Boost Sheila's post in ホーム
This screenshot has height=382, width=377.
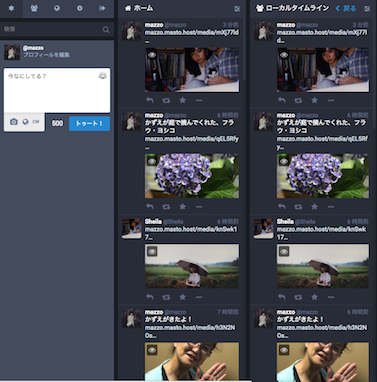(166, 297)
